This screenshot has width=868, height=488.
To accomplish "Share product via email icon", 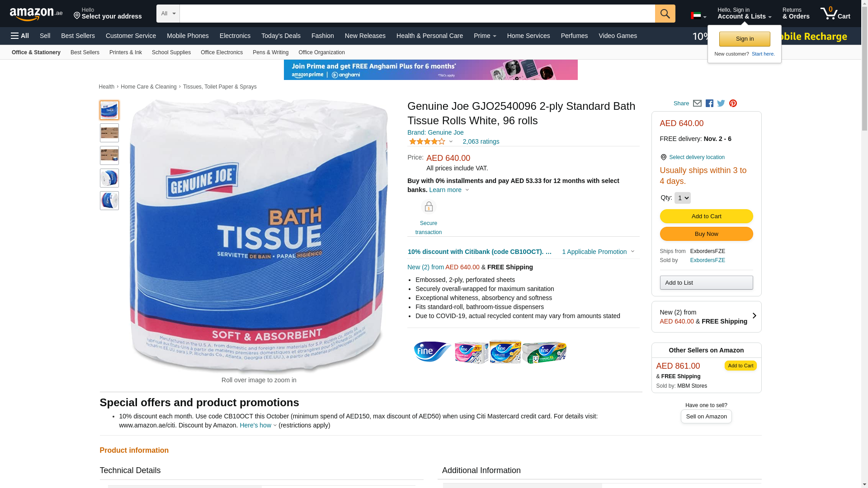I will coord(697,103).
